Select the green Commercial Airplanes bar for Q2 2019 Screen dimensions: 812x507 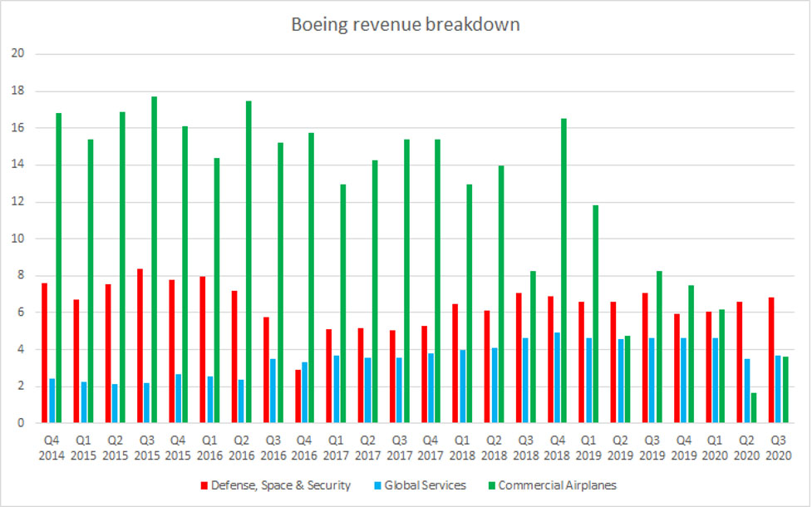(x=627, y=380)
